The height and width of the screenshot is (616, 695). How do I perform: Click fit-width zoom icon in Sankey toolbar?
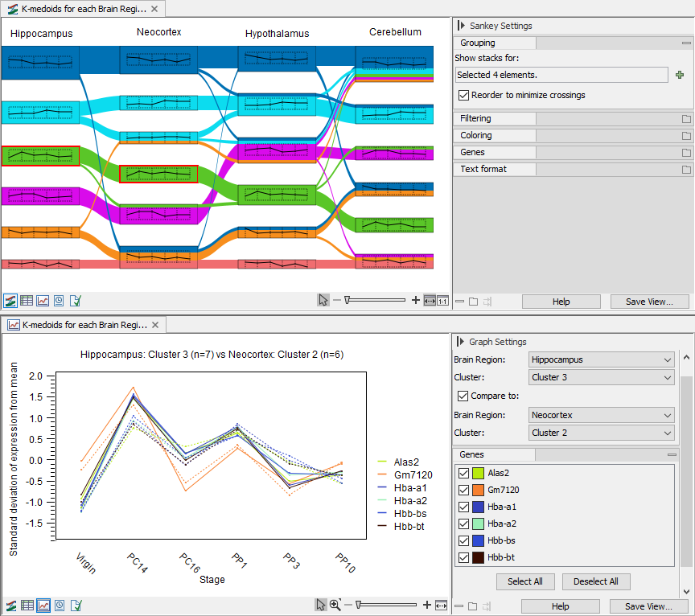pyautogui.click(x=430, y=300)
